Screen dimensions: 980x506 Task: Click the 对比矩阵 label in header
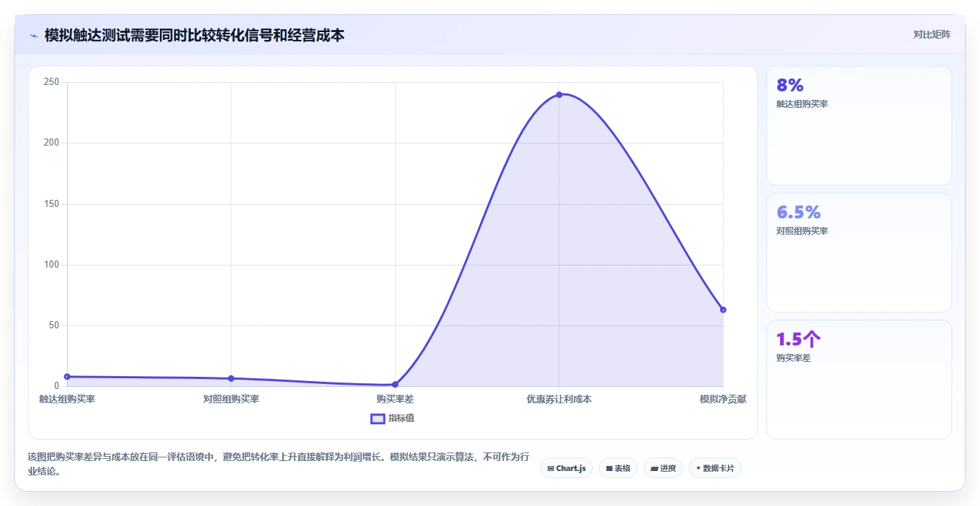(x=931, y=34)
